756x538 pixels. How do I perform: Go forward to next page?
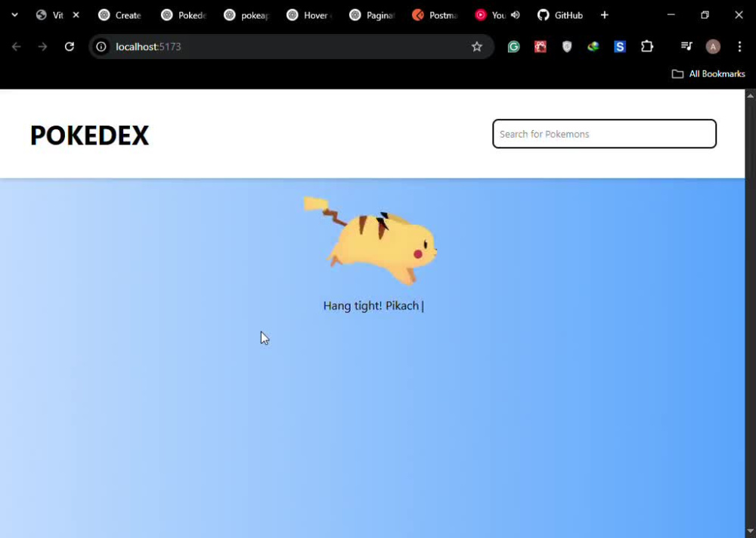click(42, 46)
